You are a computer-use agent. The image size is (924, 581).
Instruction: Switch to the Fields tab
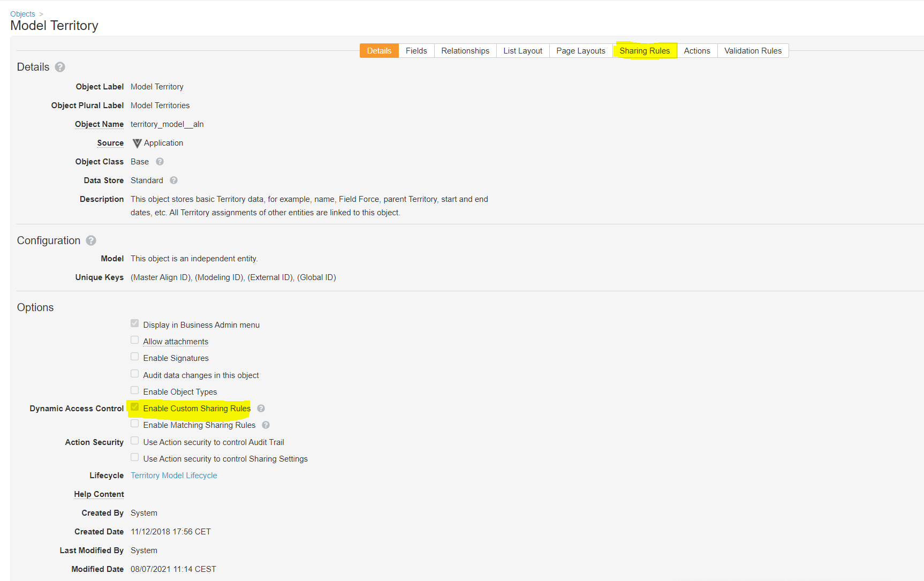pyautogui.click(x=416, y=51)
